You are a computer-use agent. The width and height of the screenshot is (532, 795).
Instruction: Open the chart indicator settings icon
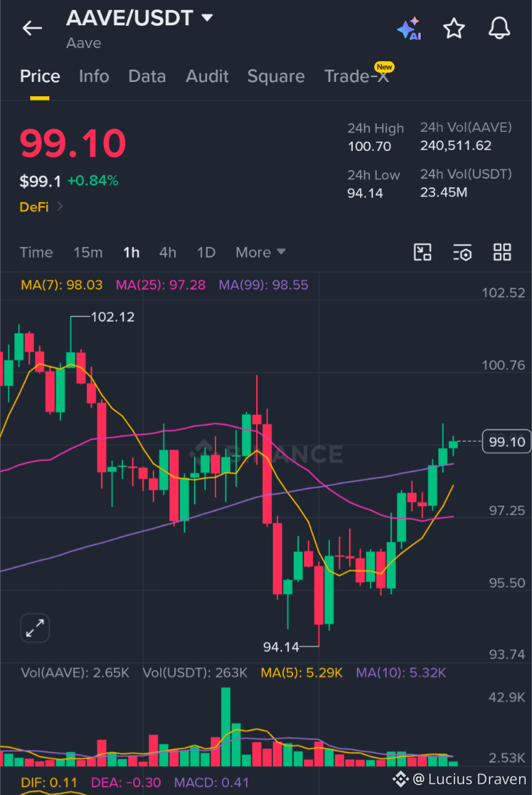[462, 252]
